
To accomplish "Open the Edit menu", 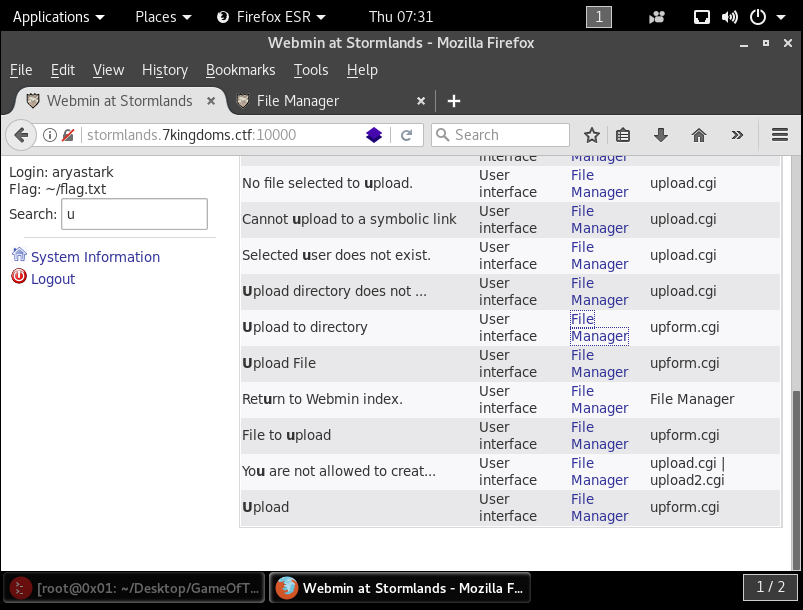I will [62, 70].
